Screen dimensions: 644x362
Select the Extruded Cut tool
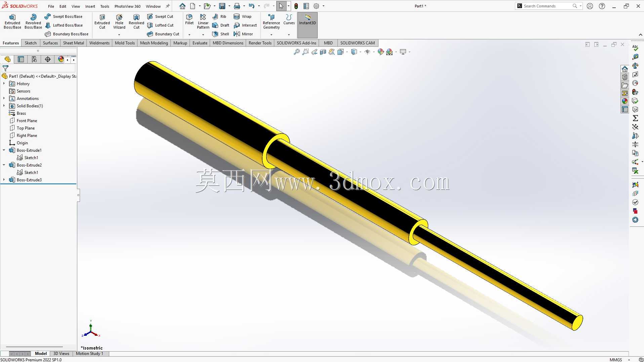coord(102,22)
